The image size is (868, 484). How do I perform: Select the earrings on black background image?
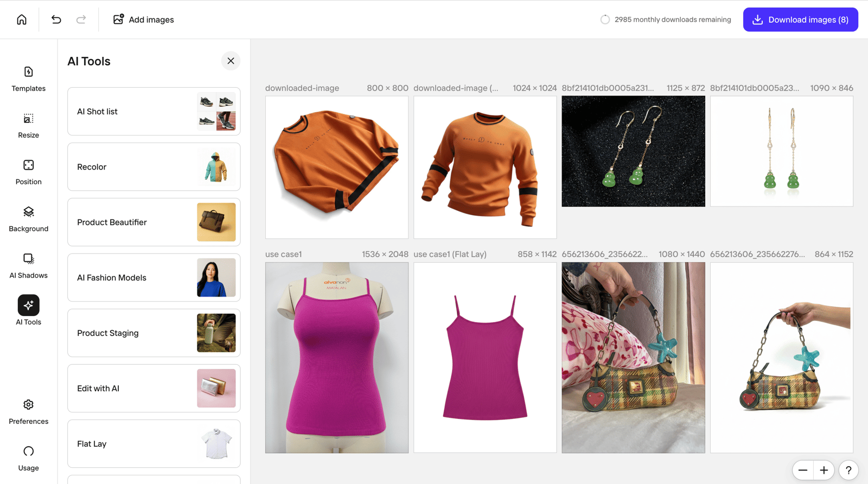[x=633, y=151]
